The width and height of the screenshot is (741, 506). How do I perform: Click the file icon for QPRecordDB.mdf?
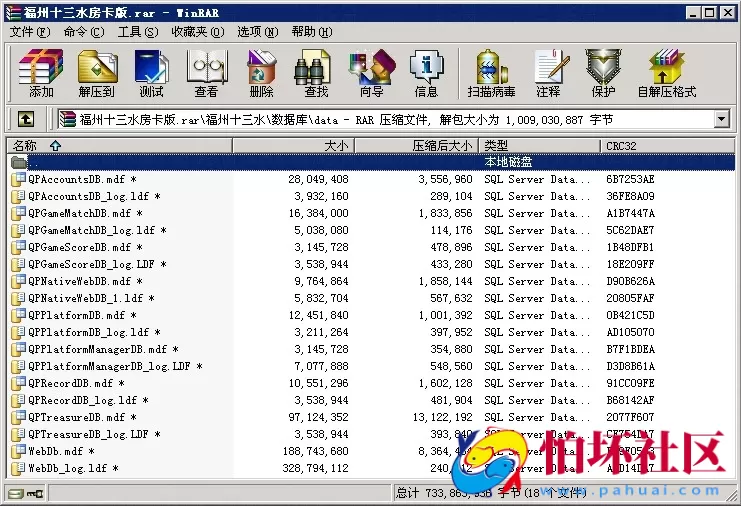pyautogui.click(x=18, y=383)
